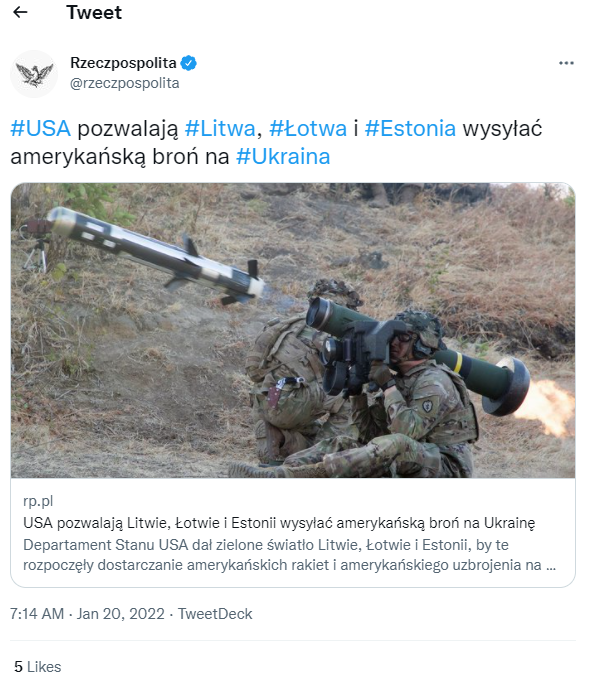Open the #Ukraina hashtag
The image size is (589, 688).
[283, 157]
